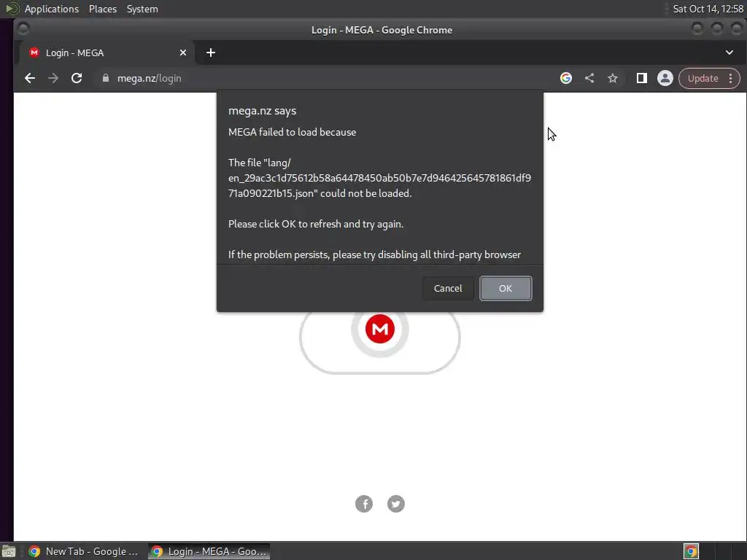This screenshot has height=560, width=747.
Task: Click the MEGA Twitter icon
Action: point(396,504)
